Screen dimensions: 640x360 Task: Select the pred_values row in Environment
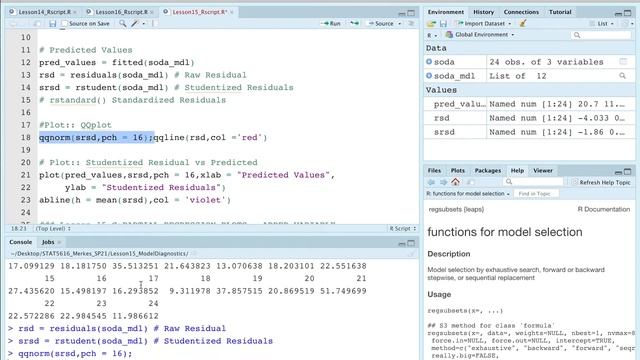[x=529, y=104]
